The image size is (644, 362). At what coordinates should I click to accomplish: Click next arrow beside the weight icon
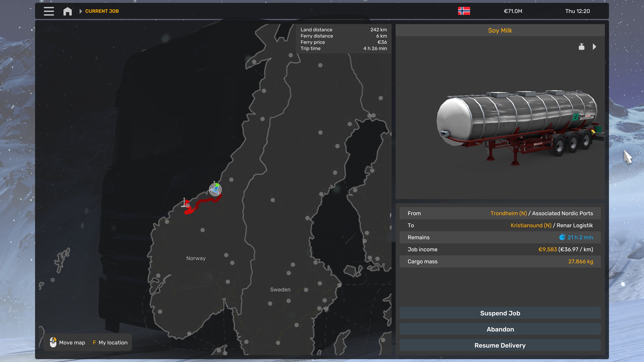(595, 47)
